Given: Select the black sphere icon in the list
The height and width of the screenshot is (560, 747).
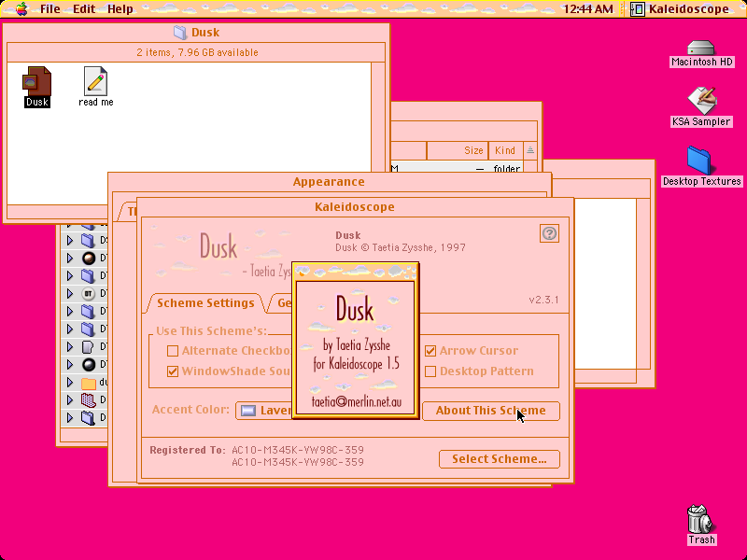Looking at the screenshot, I should point(89,365).
